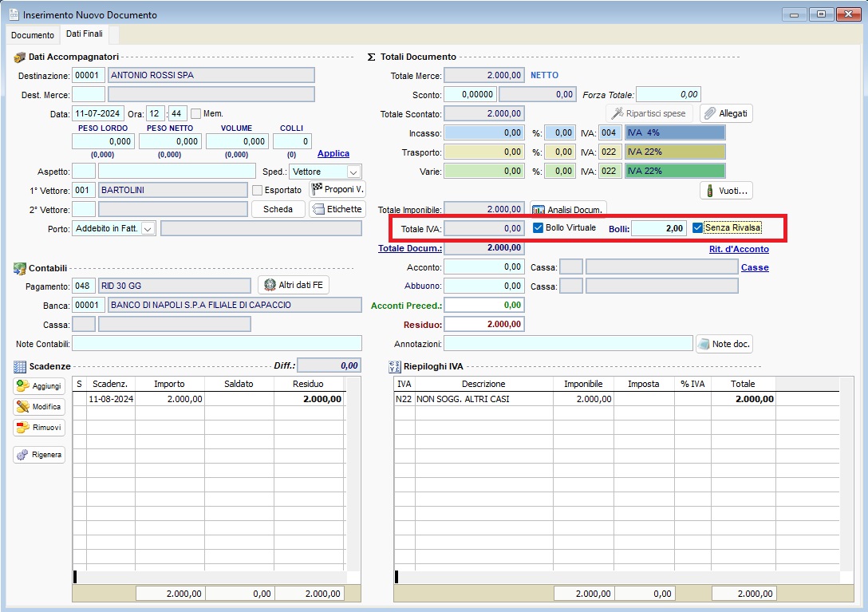Regenerate due dates with Rigenera
This screenshot has height=612, width=868.
pos(37,454)
